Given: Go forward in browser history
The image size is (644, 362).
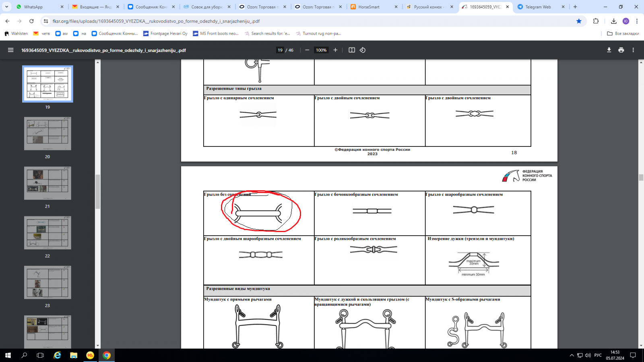Looking at the screenshot, I should [x=19, y=21].
